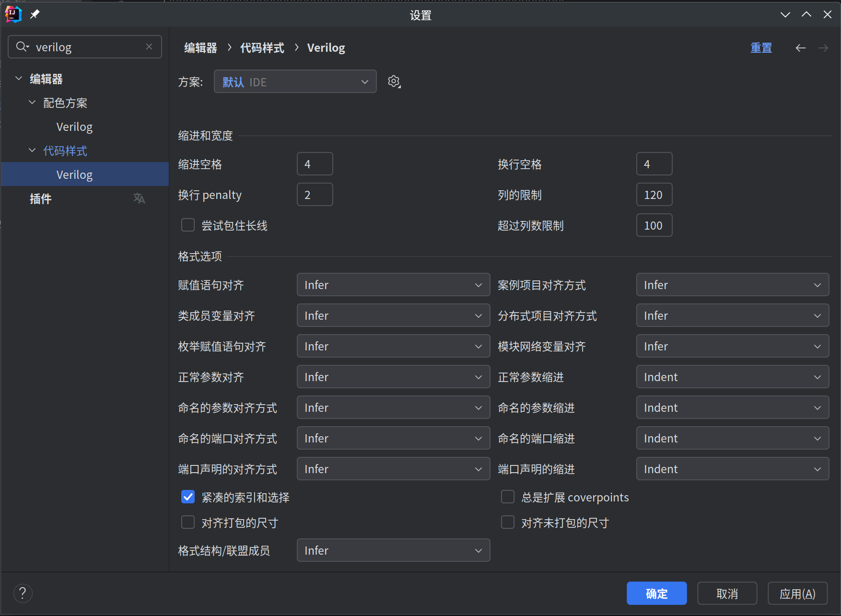Click 换行空格 value field
The image size is (841, 616).
pos(654,164)
